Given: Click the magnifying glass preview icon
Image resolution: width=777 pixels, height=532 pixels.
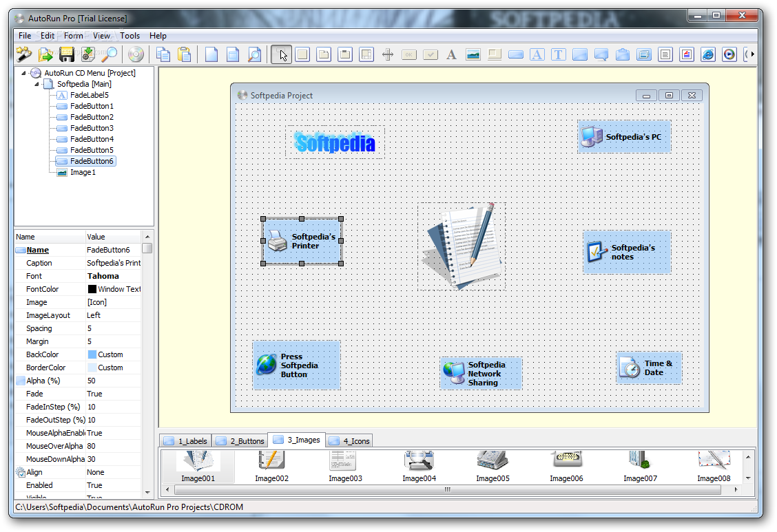Looking at the screenshot, I should coord(110,54).
